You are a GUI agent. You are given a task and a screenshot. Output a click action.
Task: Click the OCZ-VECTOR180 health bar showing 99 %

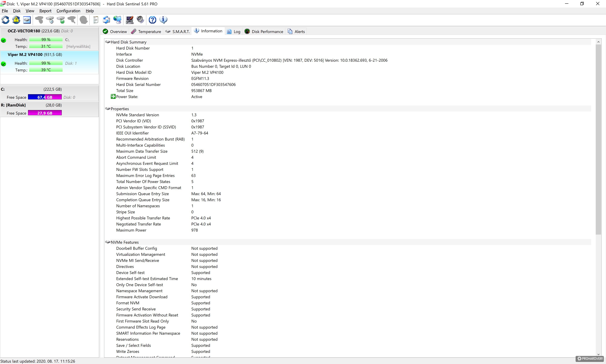[46, 39]
